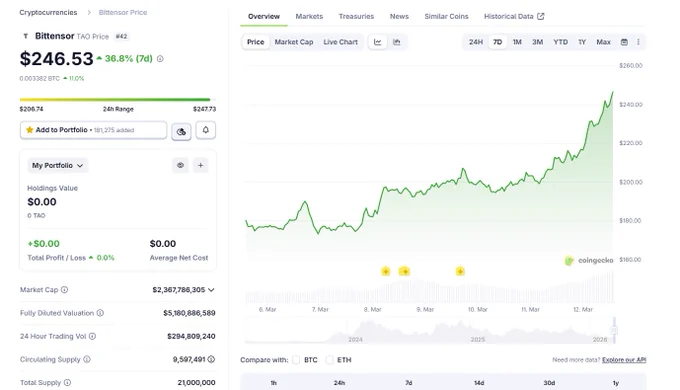Viewport: 680px width, 390px height.
Task: Click the #42 rank badge
Action: (x=121, y=36)
